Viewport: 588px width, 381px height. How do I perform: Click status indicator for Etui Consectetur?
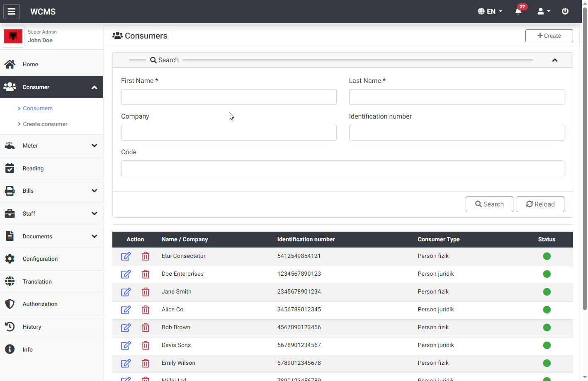pyautogui.click(x=547, y=256)
